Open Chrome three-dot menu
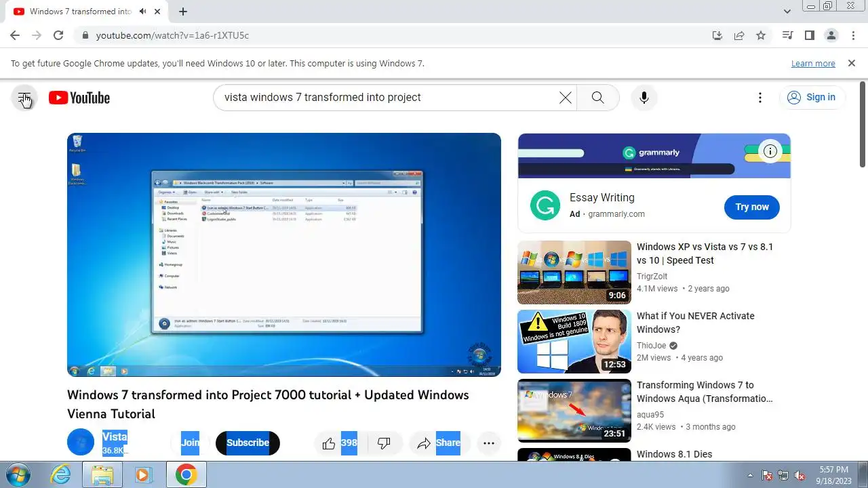This screenshot has height=488, width=868. pos(852,35)
